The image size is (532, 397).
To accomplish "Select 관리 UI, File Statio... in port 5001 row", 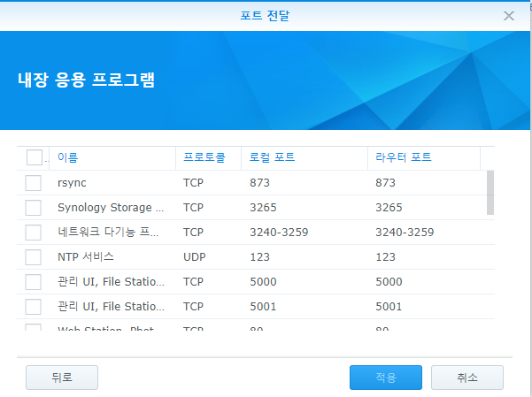I will (111, 307).
